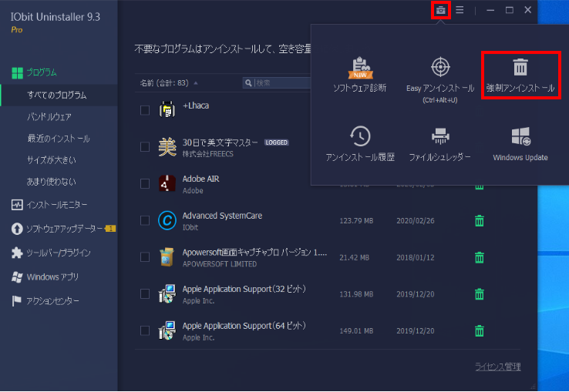Click the LOGGED badge on 30日で美文字マスター
This screenshot has height=392, width=569.
(x=276, y=142)
